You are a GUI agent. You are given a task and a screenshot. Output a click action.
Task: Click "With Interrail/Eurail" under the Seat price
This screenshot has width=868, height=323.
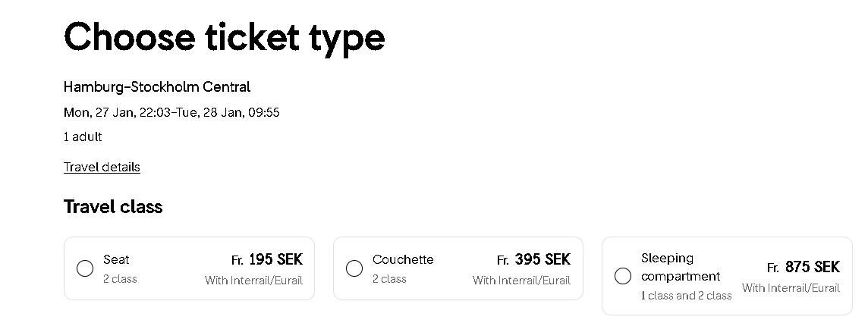[253, 281]
